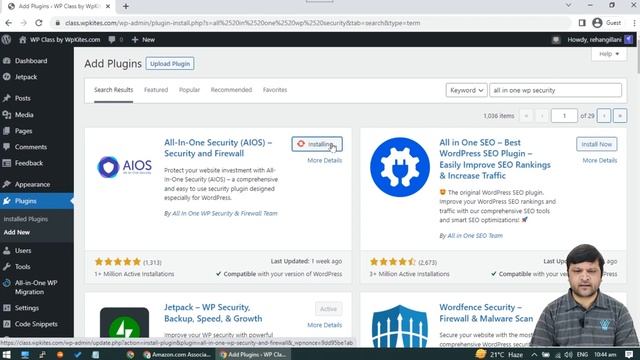Open More Details for AIOS plugin
This screenshot has height=360, width=640.
click(x=324, y=160)
